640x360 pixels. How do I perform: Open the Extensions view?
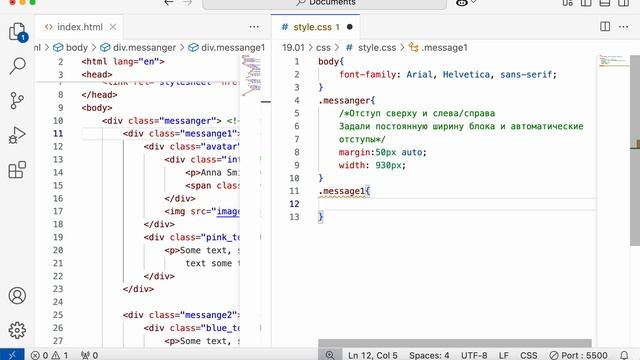(17, 169)
